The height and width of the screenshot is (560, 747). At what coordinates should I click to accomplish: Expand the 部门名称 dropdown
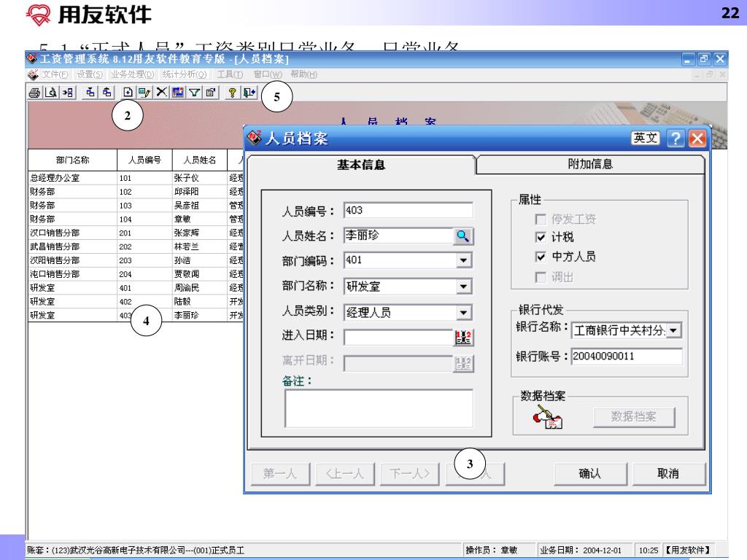463,287
